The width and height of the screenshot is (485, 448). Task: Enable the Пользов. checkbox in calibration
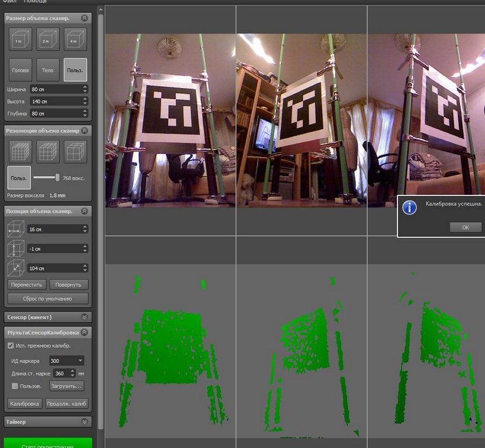pos(15,386)
